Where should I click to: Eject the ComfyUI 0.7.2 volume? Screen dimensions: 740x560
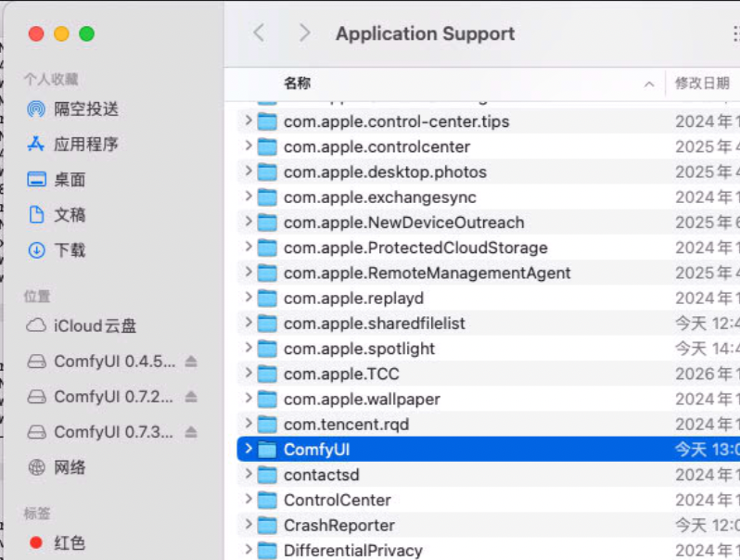coord(191,396)
